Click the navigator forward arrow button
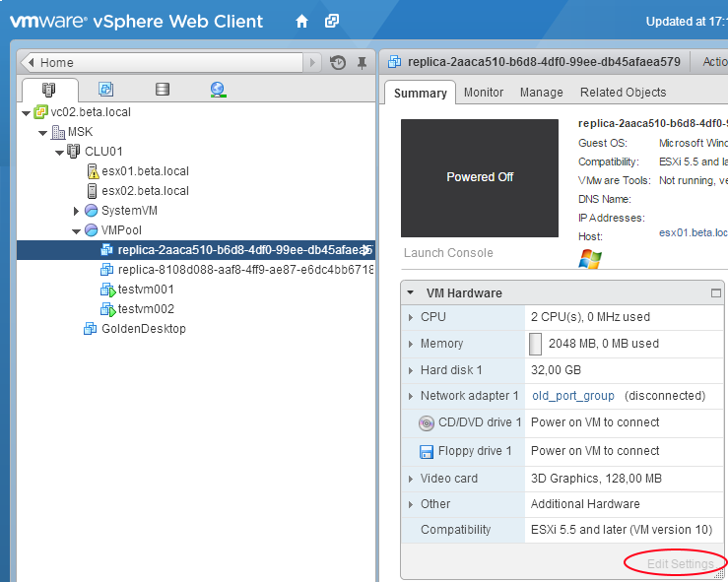 [312, 62]
